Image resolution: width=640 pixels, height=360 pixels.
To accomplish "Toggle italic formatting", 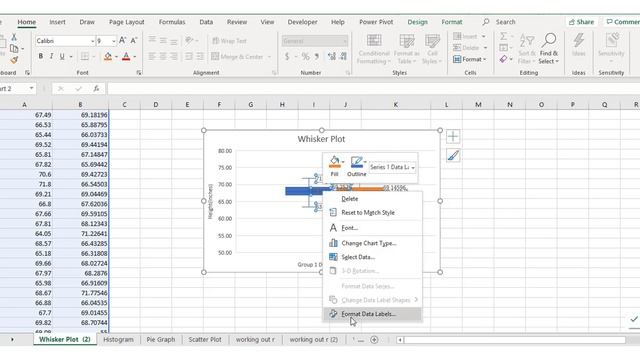I will tap(51, 56).
